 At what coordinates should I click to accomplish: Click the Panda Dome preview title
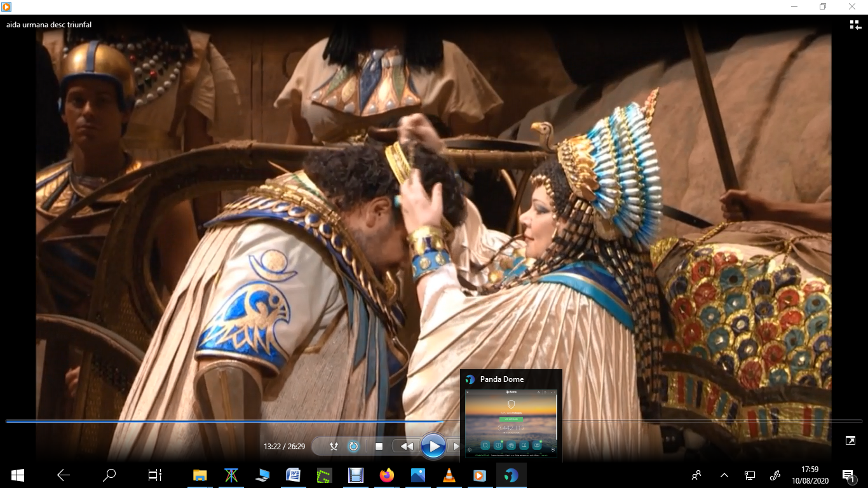click(502, 379)
